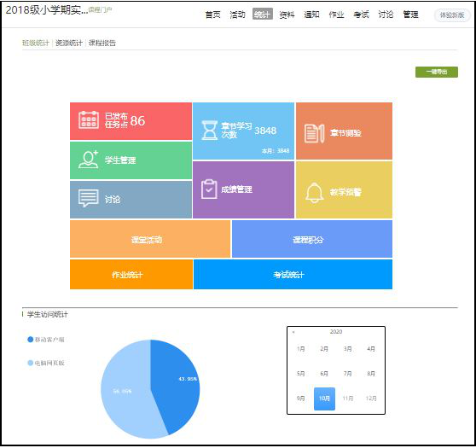Click the calendar icon on 已发布任务点 tile
The image size is (476, 448).
pyautogui.click(x=89, y=119)
